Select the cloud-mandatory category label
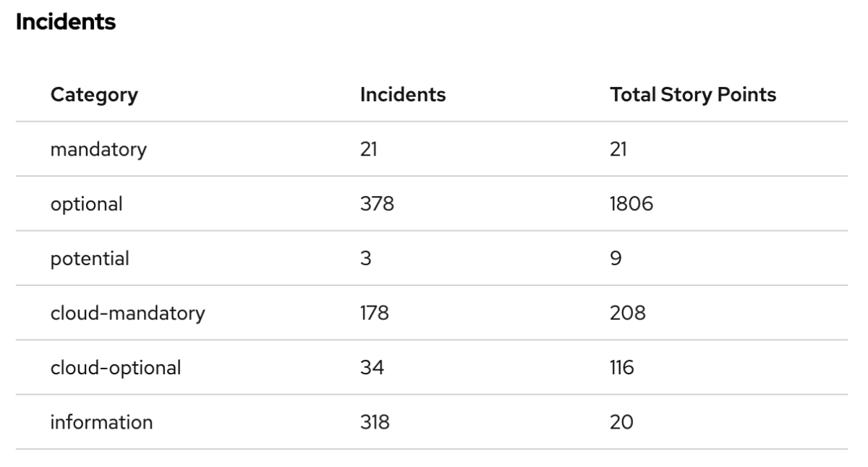Screen dimensions: 868x467 coord(127,314)
